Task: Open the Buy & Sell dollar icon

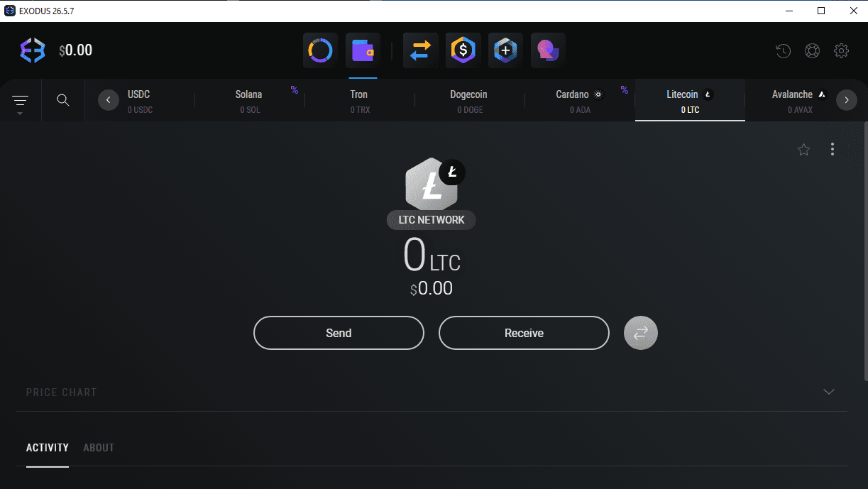Action: pos(463,50)
